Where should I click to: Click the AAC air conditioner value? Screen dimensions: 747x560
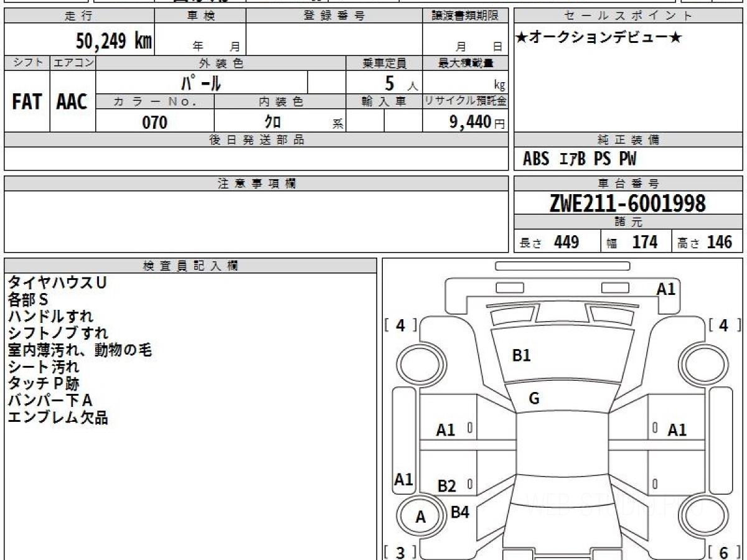pos(72,102)
